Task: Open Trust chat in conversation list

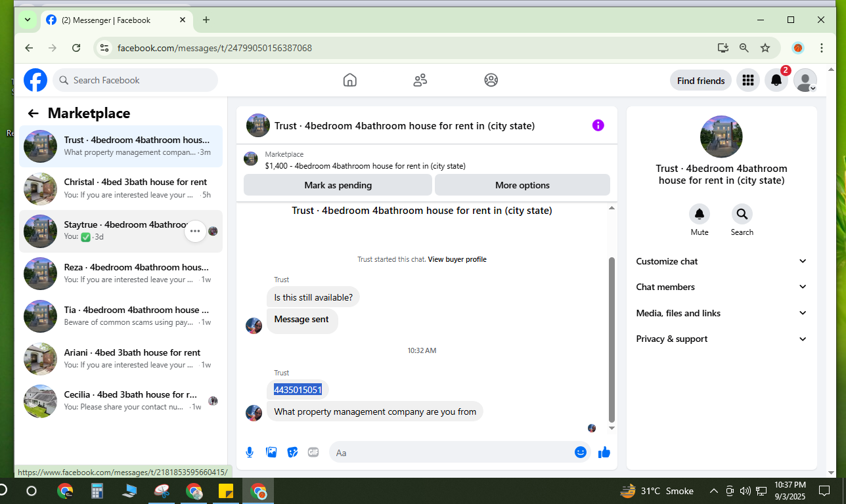Action: coord(120,146)
